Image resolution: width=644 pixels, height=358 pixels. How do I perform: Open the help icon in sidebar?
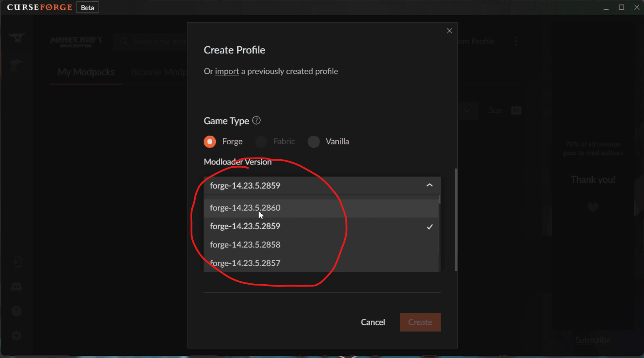pyautogui.click(x=16, y=311)
